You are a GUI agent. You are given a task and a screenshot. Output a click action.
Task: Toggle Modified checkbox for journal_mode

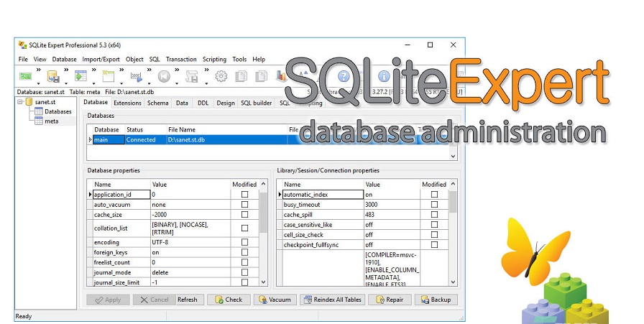click(245, 272)
